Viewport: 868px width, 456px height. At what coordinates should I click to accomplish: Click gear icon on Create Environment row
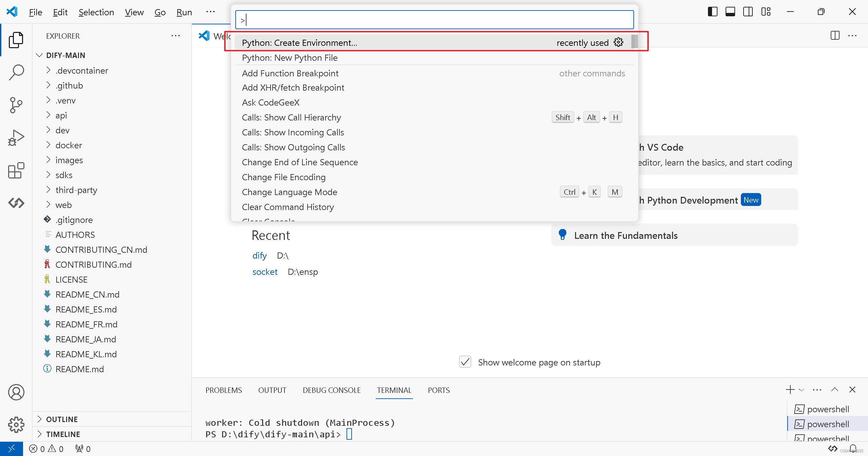tap(618, 42)
